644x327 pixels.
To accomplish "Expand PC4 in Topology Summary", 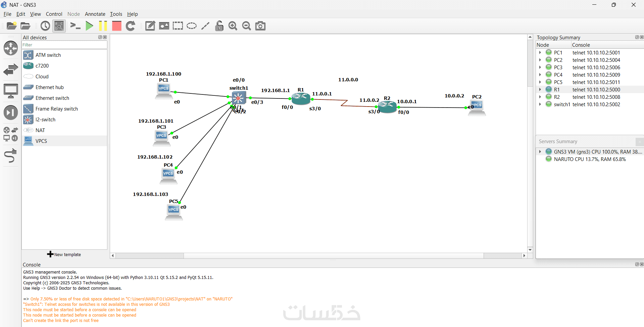I will (x=540, y=75).
